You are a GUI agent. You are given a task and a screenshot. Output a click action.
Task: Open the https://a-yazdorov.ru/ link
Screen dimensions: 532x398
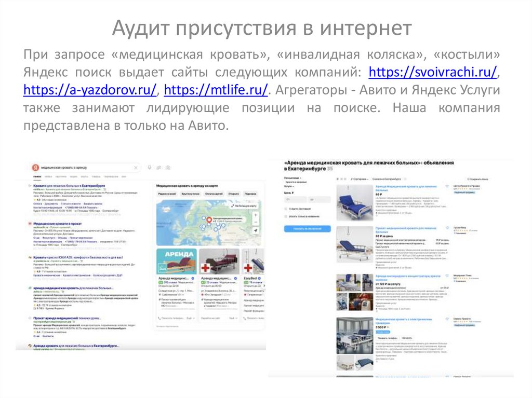click(x=90, y=90)
